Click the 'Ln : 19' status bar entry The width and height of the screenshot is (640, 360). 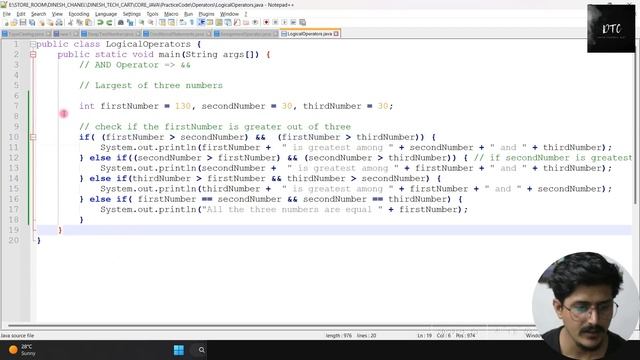(x=424, y=336)
